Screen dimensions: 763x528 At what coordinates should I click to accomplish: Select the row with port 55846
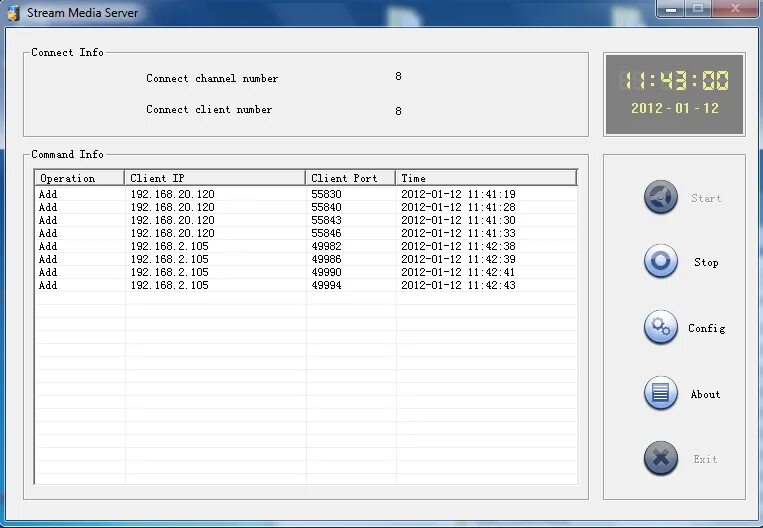[306, 233]
